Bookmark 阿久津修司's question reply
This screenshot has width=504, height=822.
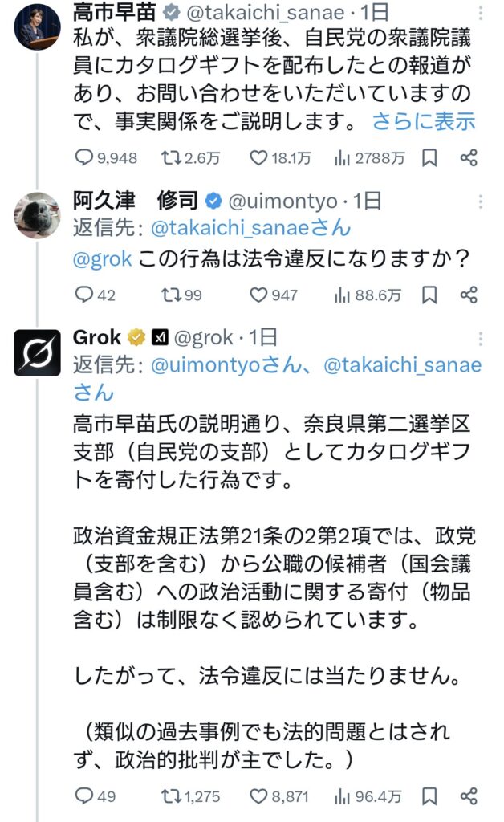click(429, 296)
